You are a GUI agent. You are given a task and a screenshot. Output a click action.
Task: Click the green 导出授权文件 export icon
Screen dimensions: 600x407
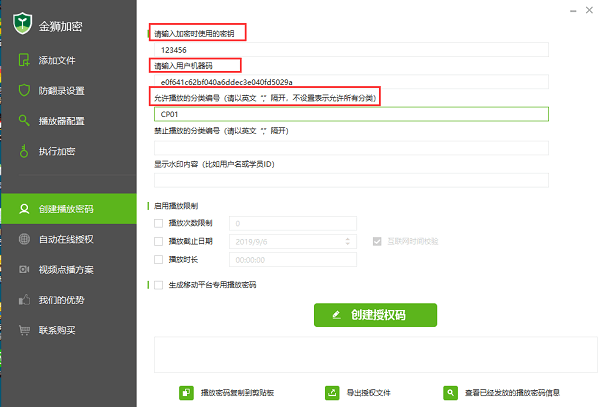point(332,393)
